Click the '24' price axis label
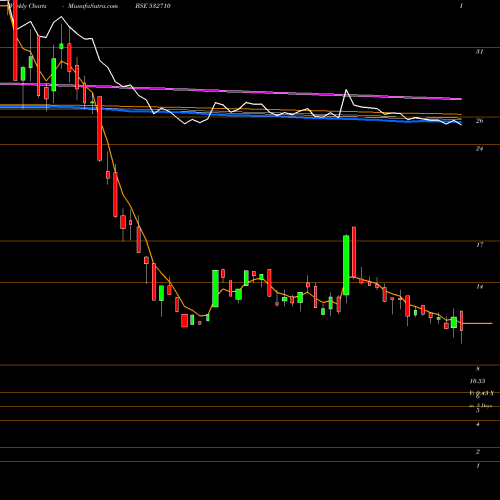This screenshot has width=500, height=500. click(479, 149)
